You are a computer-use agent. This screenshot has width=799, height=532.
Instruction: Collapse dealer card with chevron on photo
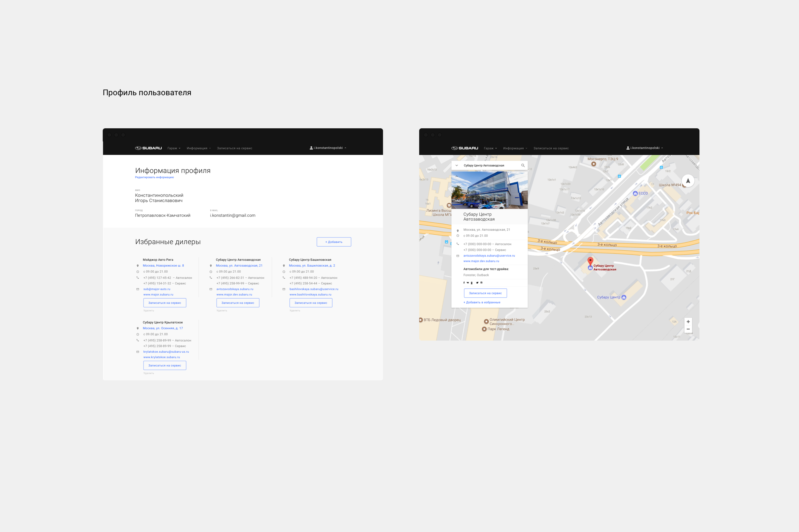(x=457, y=176)
